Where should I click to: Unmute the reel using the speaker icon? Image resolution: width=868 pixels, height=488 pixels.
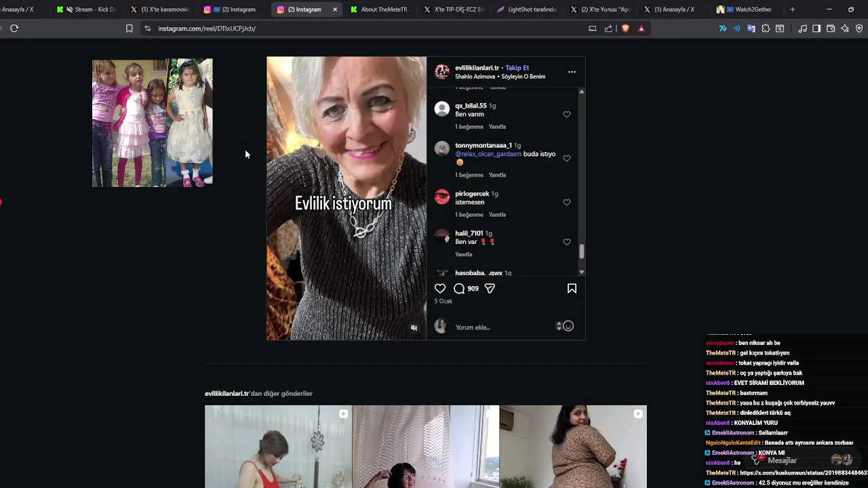click(414, 328)
